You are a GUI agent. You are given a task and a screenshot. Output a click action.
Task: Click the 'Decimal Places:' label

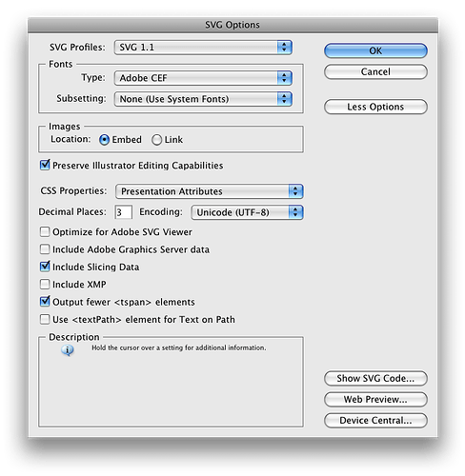point(72,211)
